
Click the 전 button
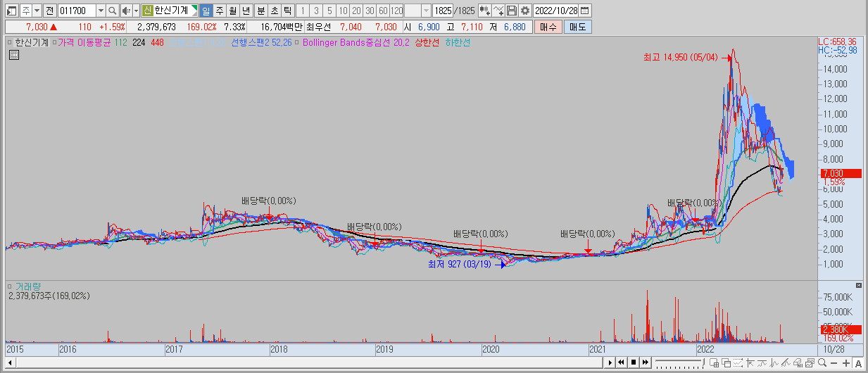coord(49,11)
